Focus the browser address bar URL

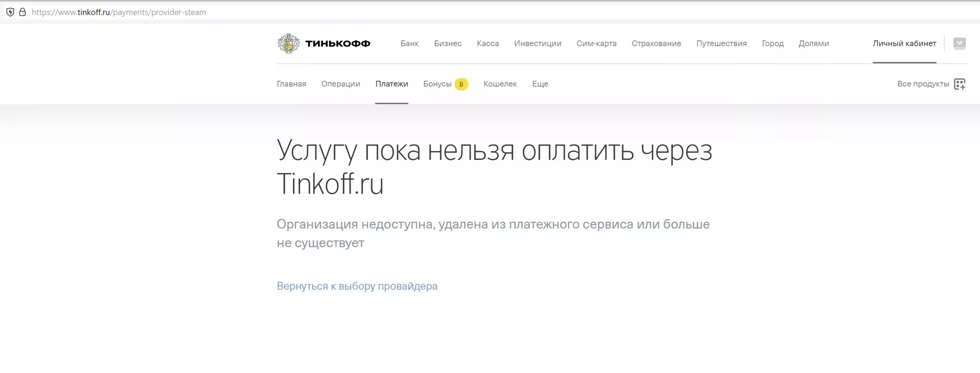tap(119, 12)
